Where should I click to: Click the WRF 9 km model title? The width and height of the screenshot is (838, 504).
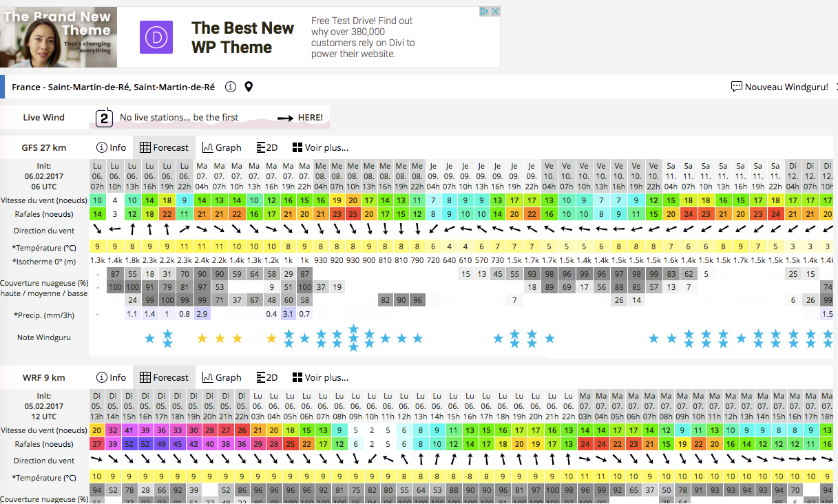tap(44, 377)
